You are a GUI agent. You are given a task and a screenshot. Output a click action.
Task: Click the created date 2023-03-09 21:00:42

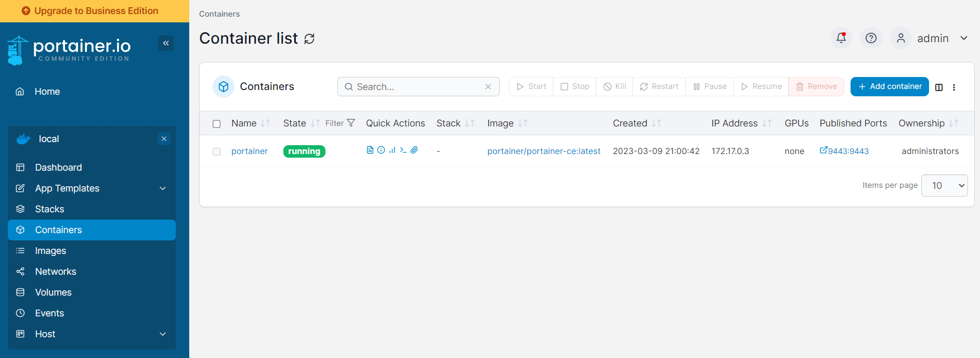coord(656,151)
